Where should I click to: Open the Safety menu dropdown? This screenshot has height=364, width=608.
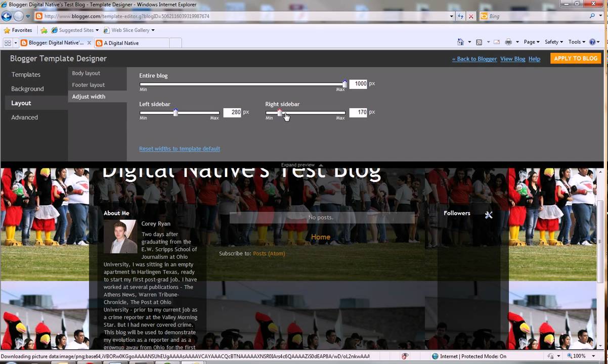tap(554, 42)
